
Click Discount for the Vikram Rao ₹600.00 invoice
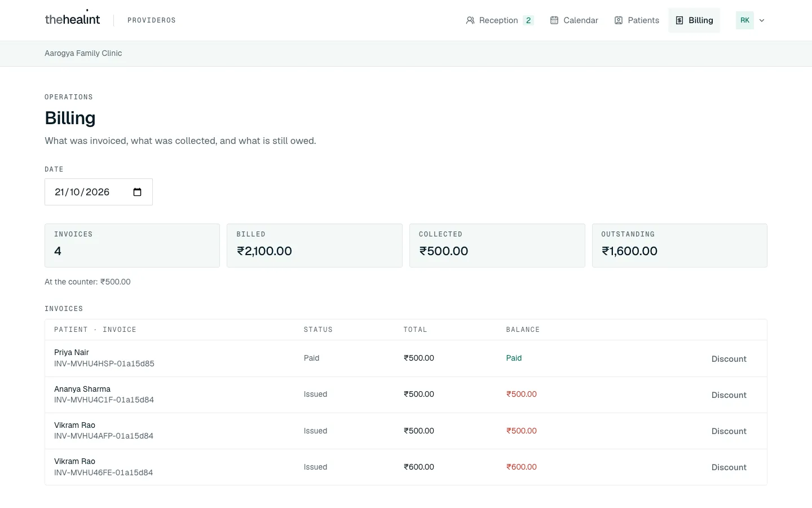(x=729, y=467)
